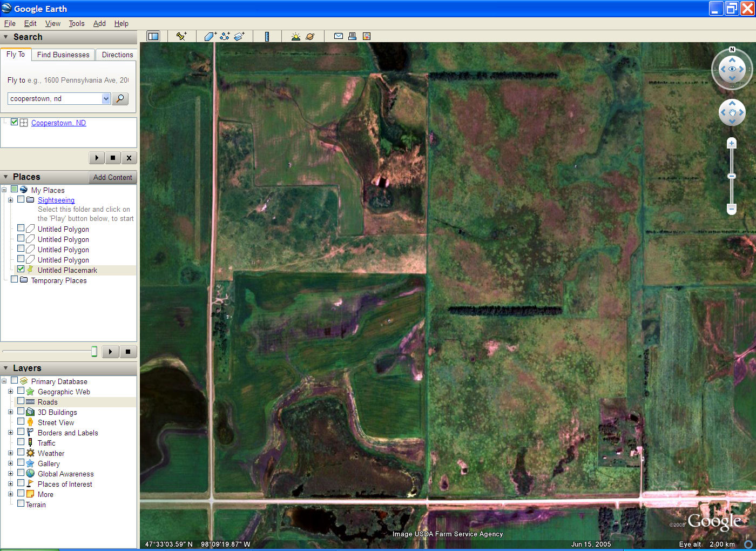Click Google Earth title bar icon
Image resolution: width=756 pixels, height=551 pixels.
pos(6,8)
